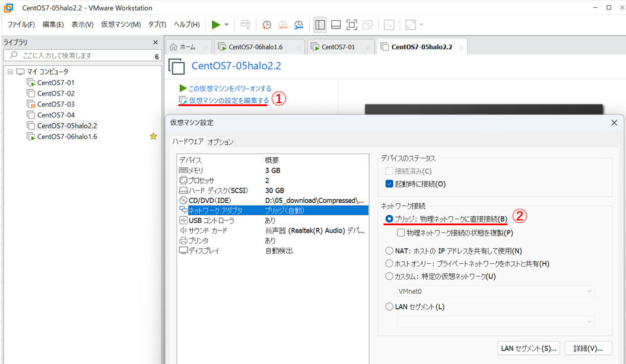The height and width of the screenshot is (364, 626).
Task: Click the 概要 column header
Action: point(316,160)
